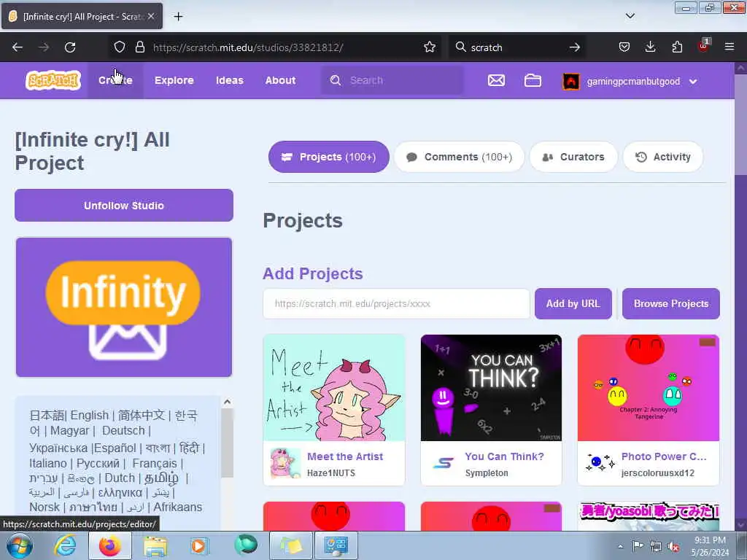Viewport: 747px width, 560px height.
Task: Open the You Can Think? project thumbnail
Action: 491,388
